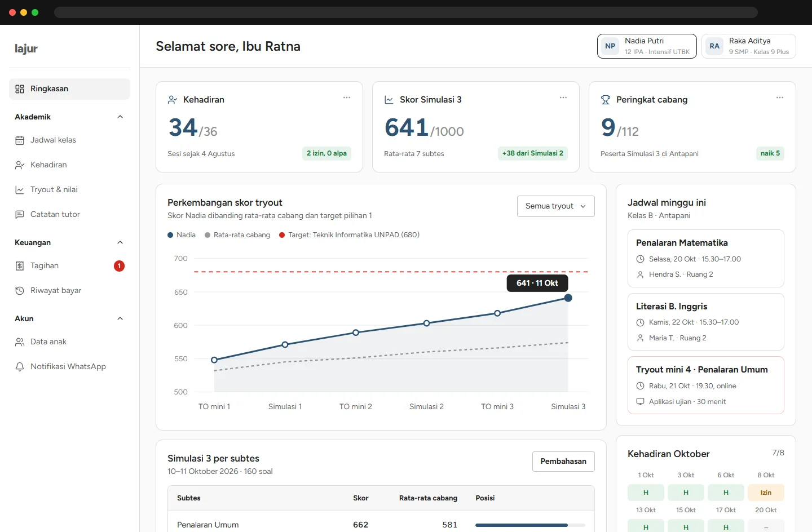Viewport: 812px width, 532px height.
Task: Toggle the Nadia legend series
Action: coord(182,235)
